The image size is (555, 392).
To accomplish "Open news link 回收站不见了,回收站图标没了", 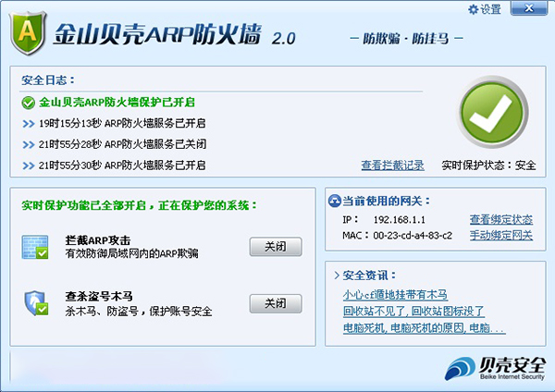I will (x=413, y=312).
